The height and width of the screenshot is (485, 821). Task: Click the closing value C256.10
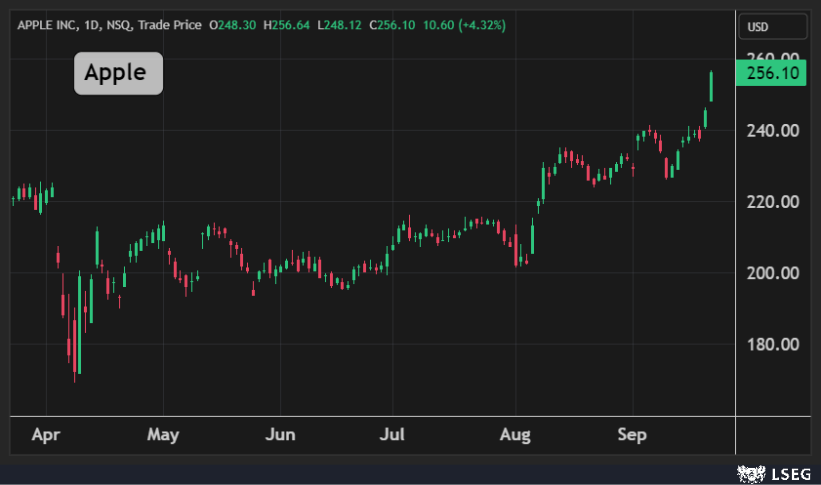393,24
